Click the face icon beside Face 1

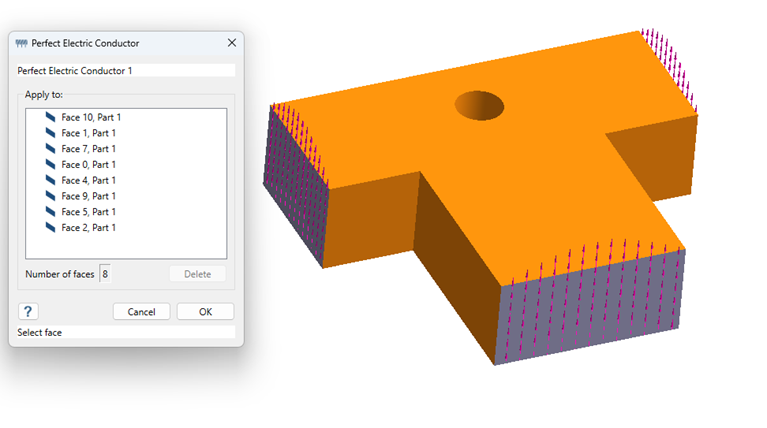(x=50, y=133)
